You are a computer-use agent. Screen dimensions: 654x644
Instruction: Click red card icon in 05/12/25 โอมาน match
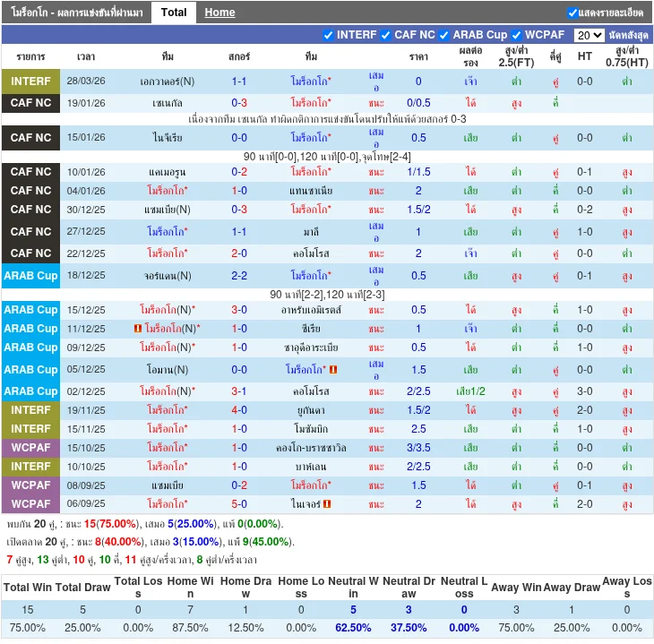pyautogui.click(x=333, y=369)
